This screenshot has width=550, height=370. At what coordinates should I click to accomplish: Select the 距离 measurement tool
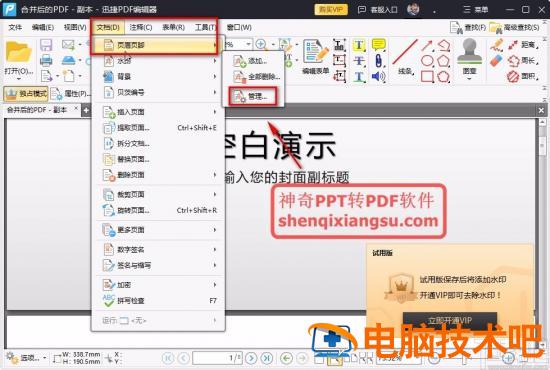click(x=523, y=45)
